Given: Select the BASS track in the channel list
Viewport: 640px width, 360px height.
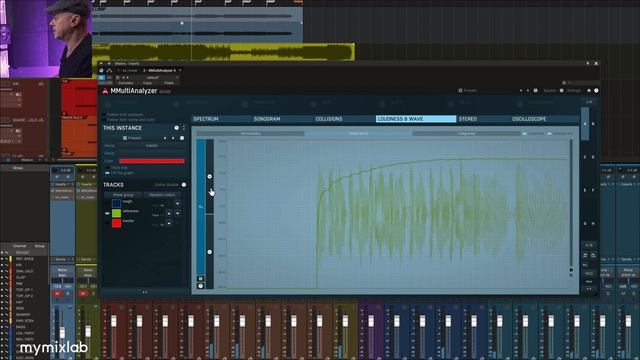Looking at the screenshot, I should (21, 327).
